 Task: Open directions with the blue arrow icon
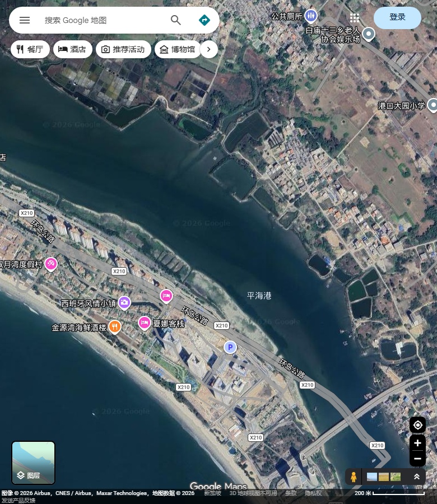coord(204,20)
